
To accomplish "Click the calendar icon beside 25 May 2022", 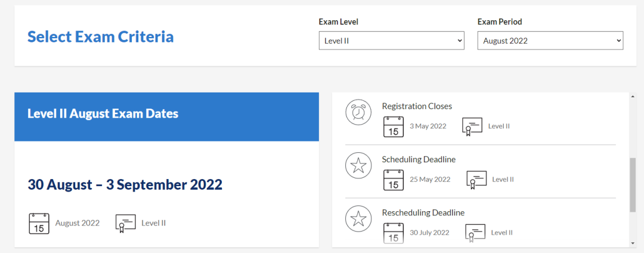I will [394, 180].
